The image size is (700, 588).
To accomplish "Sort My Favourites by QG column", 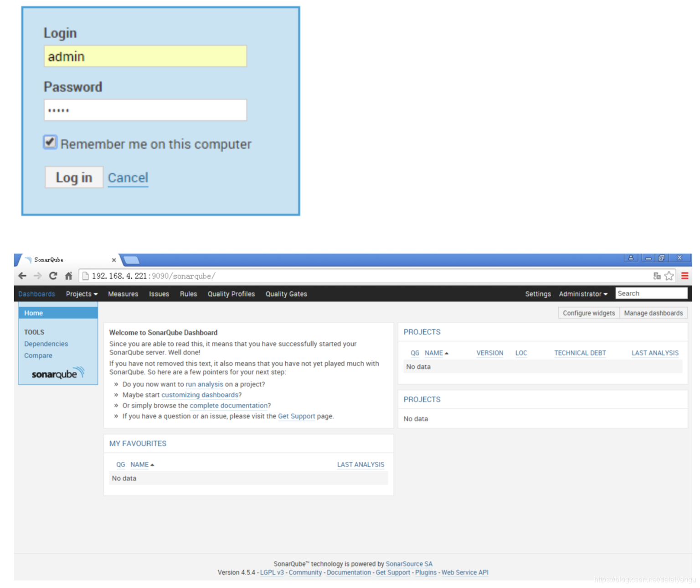I will click(x=120, y=464).
